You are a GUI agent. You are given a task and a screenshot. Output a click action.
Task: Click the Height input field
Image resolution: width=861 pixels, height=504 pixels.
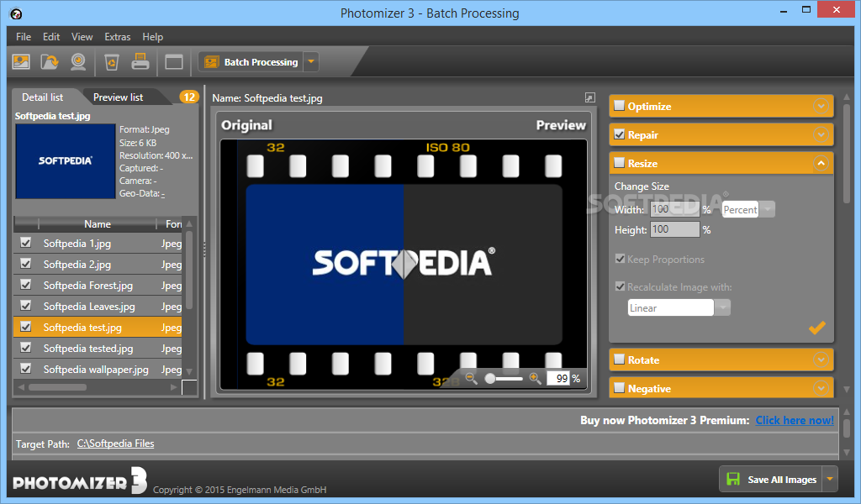(675, 229)
